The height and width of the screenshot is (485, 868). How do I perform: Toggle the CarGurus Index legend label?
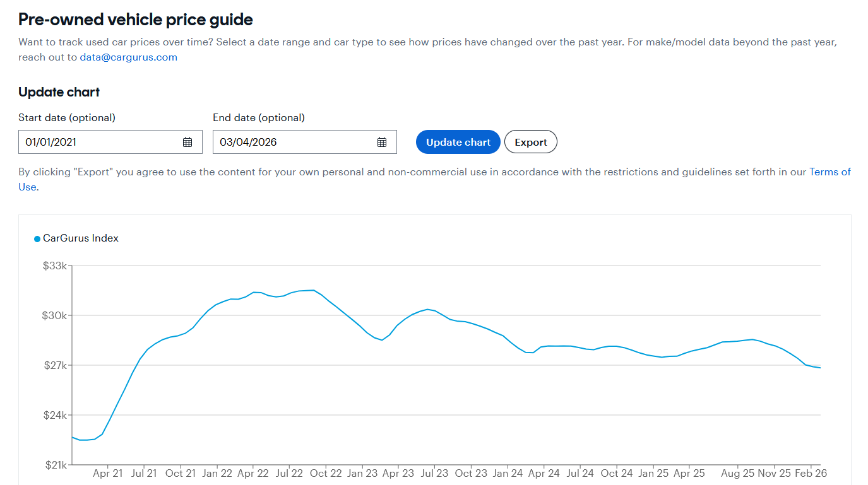pos(80,238)
